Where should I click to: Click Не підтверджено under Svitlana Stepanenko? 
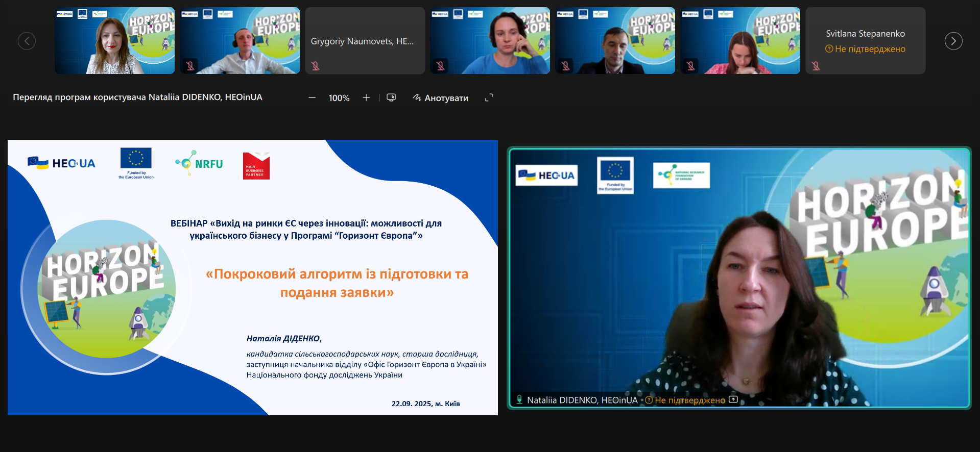865,49
